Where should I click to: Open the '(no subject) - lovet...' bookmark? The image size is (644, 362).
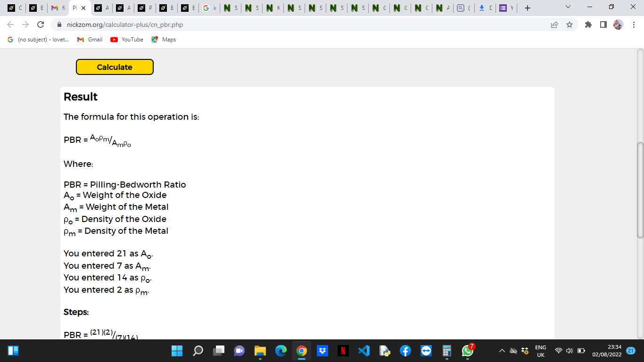tap(38, 40)
